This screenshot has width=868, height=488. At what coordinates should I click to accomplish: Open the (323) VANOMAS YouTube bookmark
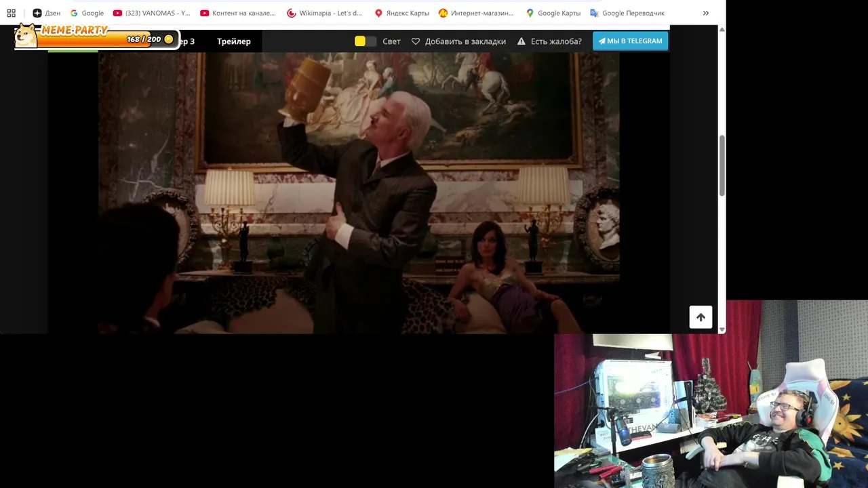tap(152, 13)
